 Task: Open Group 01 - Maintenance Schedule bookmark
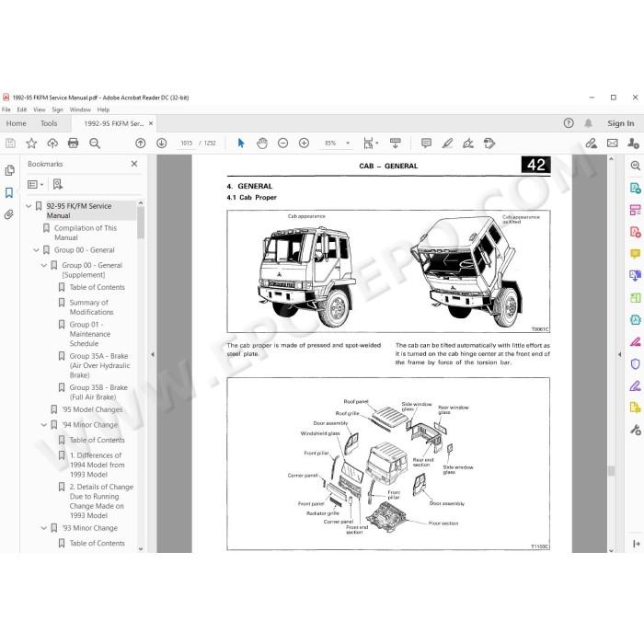[x=89, y=334]
